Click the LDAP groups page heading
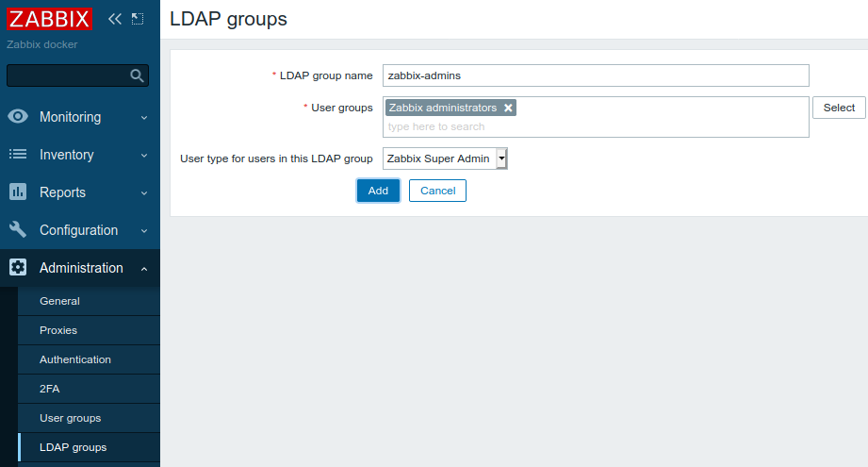 click(x=228, y=20)
